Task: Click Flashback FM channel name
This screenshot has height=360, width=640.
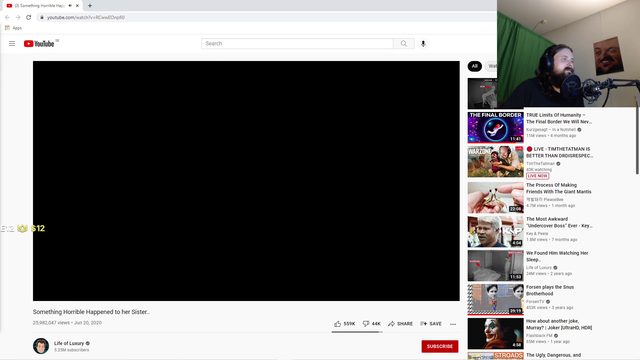Action: point(539,336)
